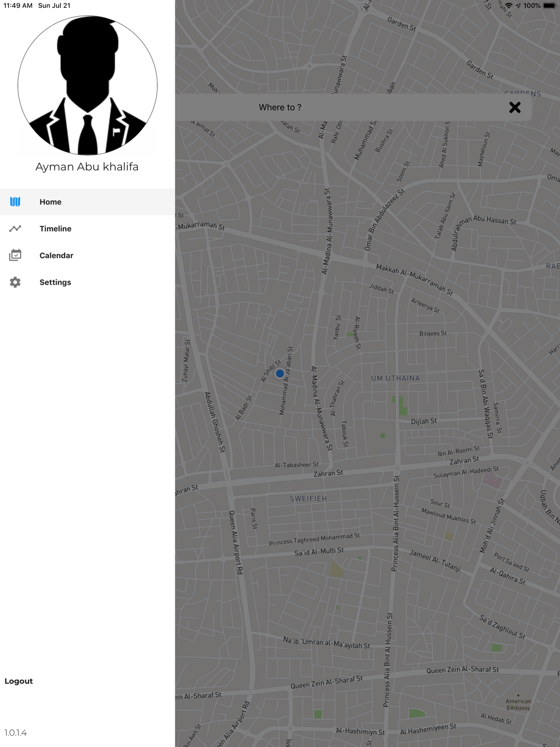Check the Wi-Fi icon in status bar

[x=508, y=6]
